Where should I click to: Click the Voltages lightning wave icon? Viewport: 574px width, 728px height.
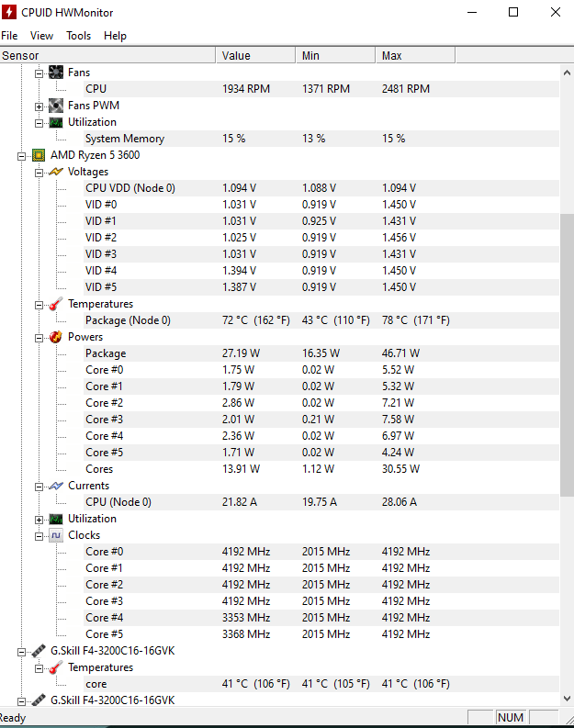56,172
